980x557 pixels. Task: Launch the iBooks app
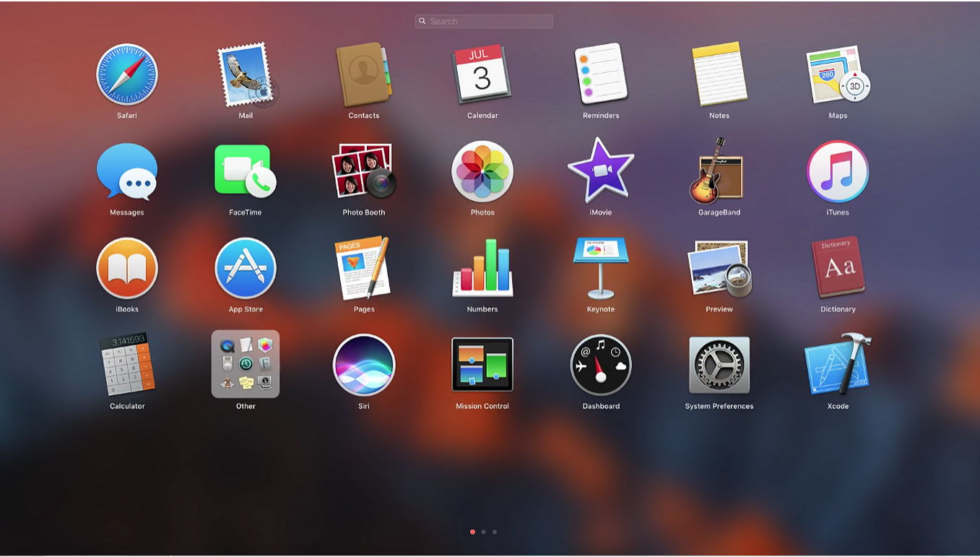(x=127, y=269)
